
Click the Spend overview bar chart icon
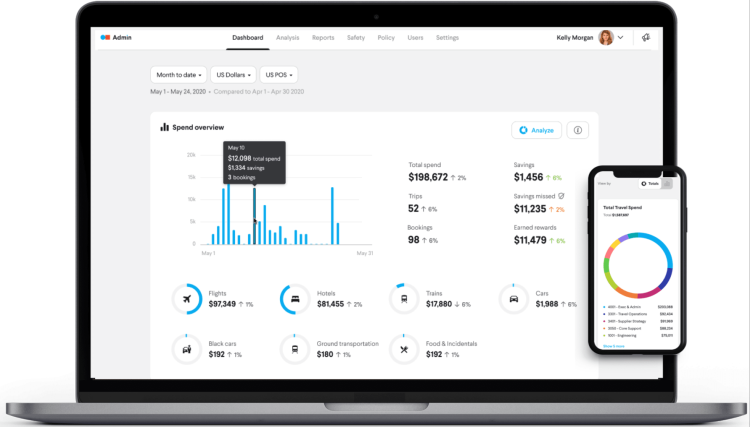pos(165,127)
